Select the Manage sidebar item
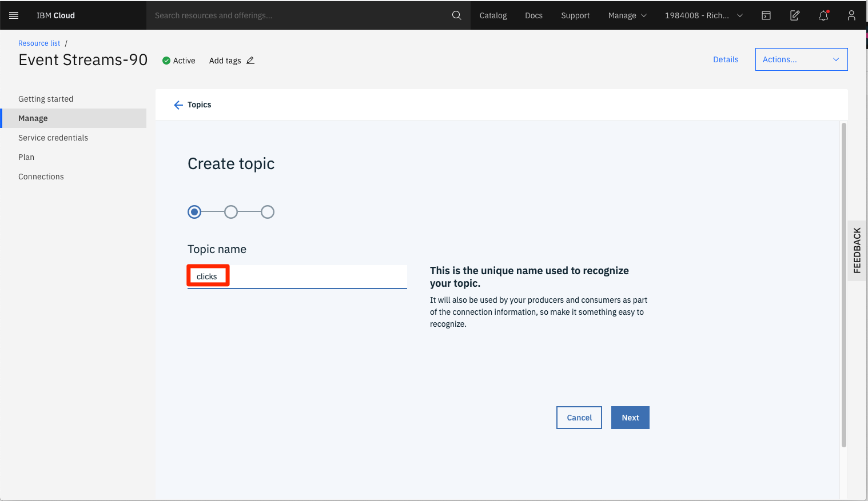Screen dimensions: 868x501 point(73,118)
